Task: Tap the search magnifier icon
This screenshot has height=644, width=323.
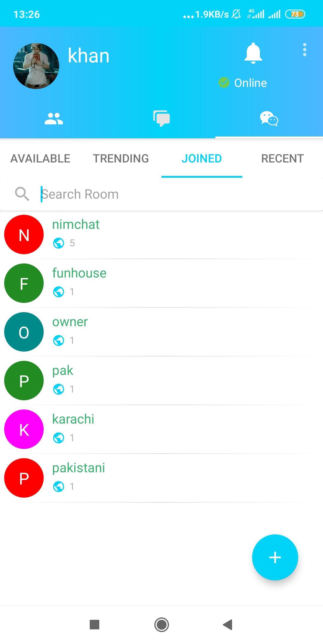Action: coord(22,194)
